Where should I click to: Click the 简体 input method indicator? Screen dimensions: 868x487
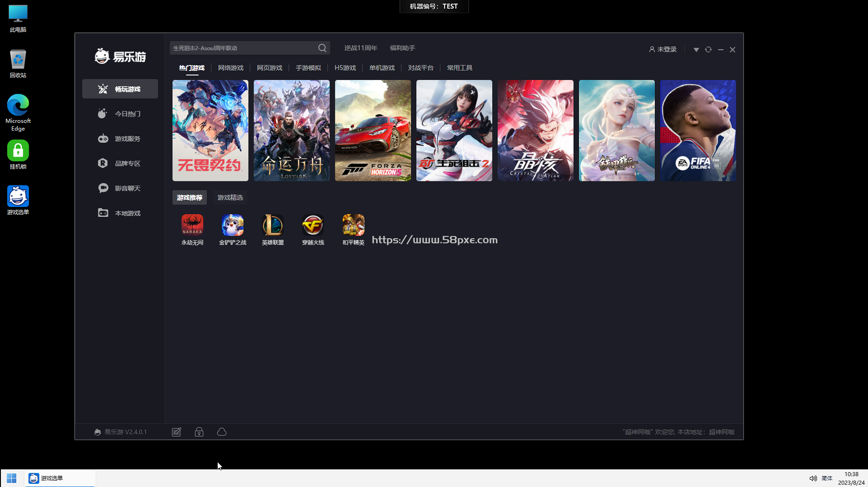click(827, 478)
